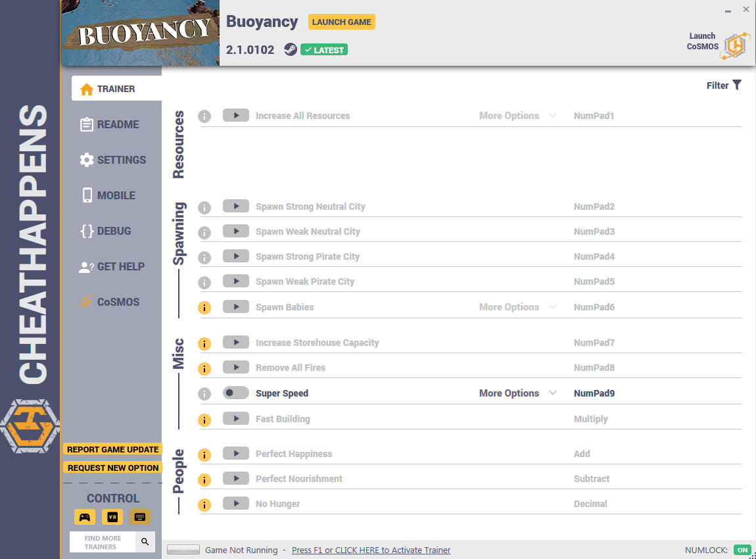Screen dimensions: 756x559
Task: Expand More Options for Increase All Resources
Action: click(x=517, y=116)
